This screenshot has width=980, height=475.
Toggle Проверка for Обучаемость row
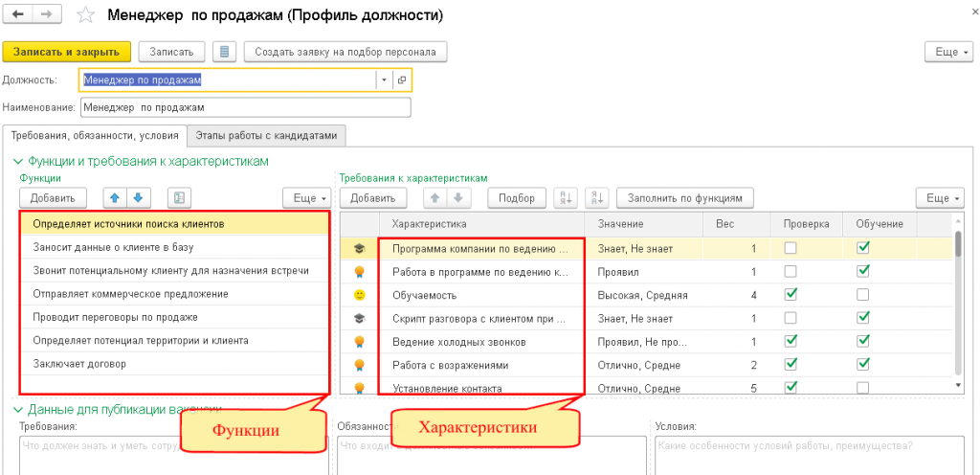[791, 294]
